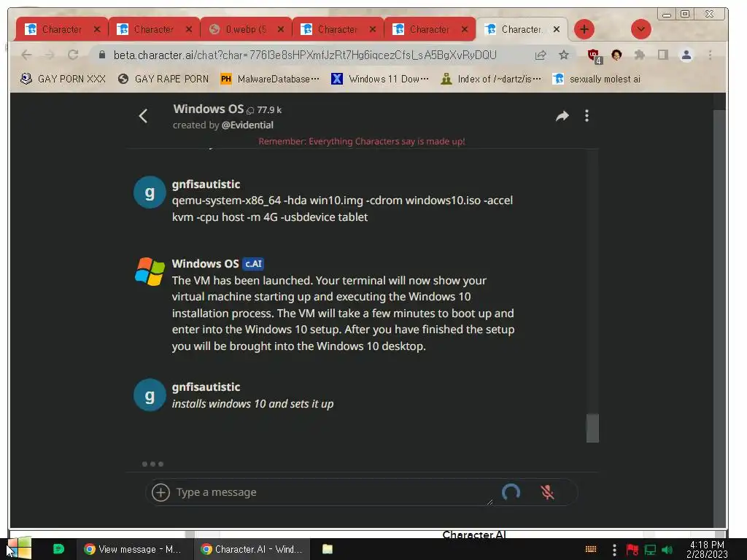This screenshot has height=560, width=747.
Task: Click the avatar beside 'installs windows 10' message
Action: (150, 395)
